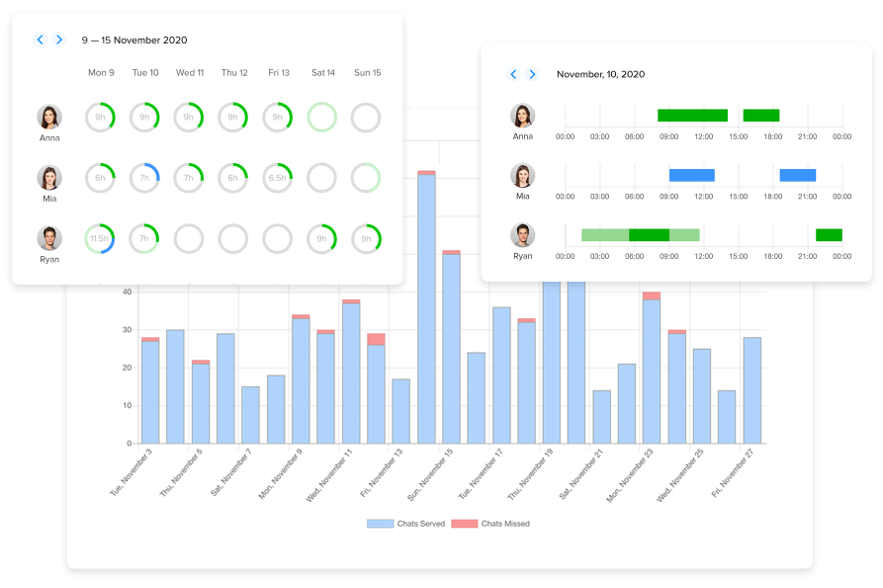Click Ryan's late evening green shift bar

[x=829, y=235]
